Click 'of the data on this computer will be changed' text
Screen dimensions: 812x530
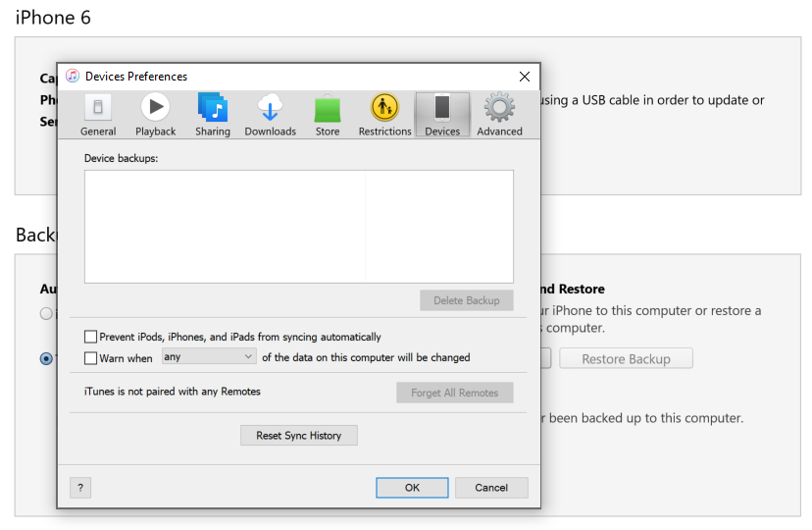(366, 357)
